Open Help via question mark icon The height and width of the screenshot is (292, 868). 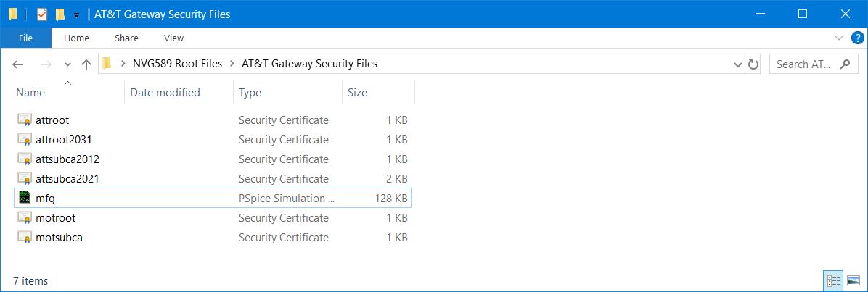(x=856, y=38)
